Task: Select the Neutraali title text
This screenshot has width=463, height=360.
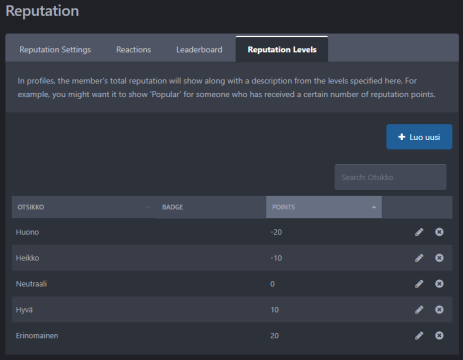Action: coord(31,284)
